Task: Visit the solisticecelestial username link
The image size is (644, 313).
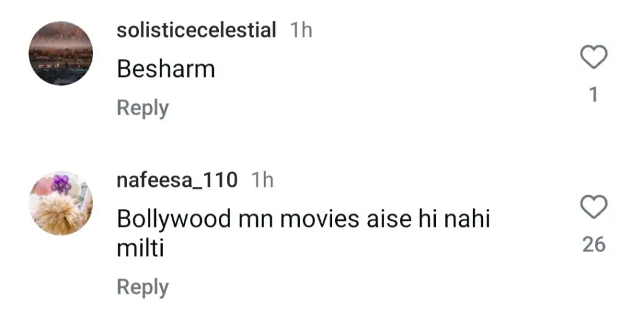Action: tap(196, 30)
